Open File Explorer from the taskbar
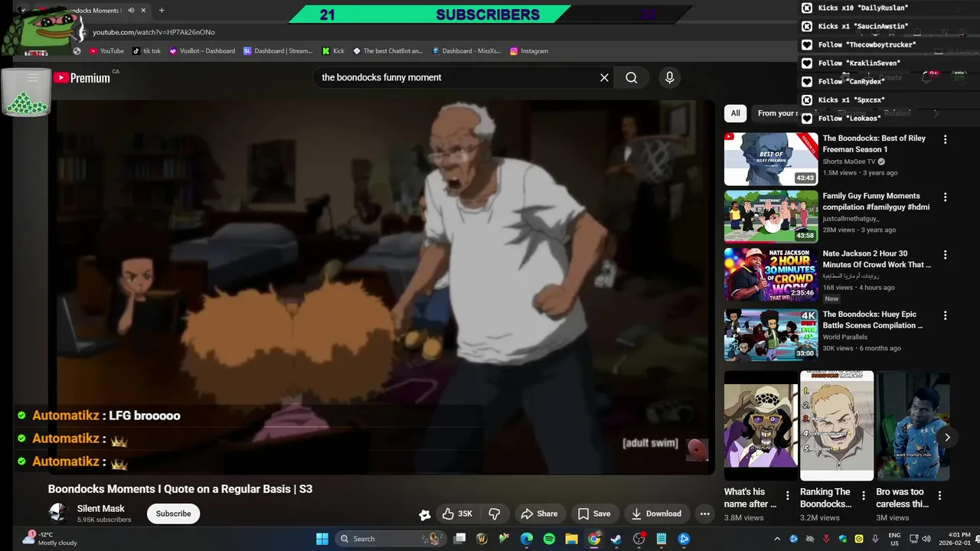Image resolution: width=980 pixels, height=551 pixels. tap(571, 539)
